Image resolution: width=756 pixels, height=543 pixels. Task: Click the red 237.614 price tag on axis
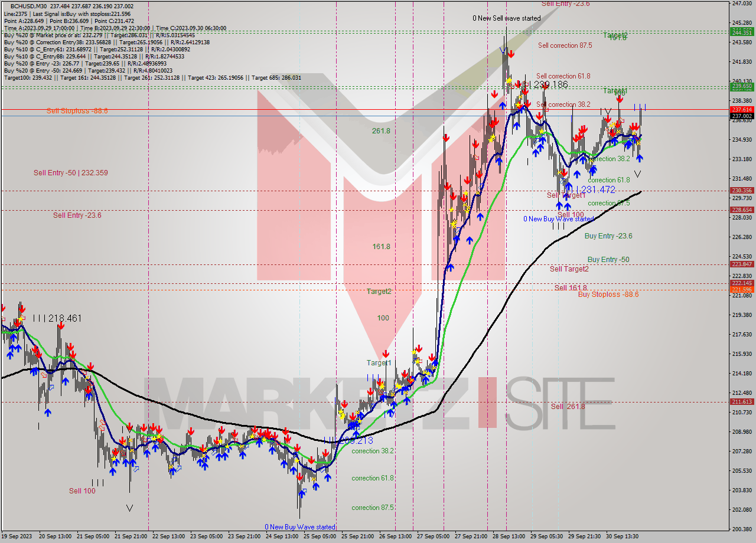click(742, 110)
